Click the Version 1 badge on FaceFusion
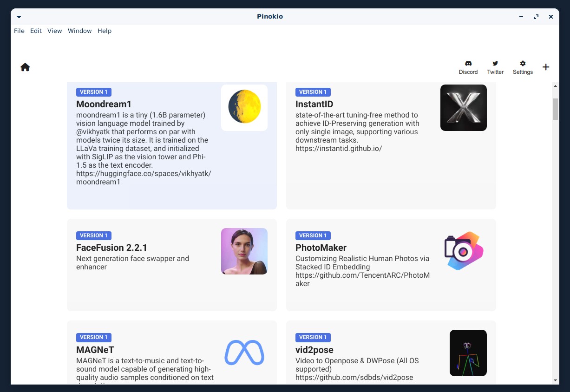 click(x=94, y=235)
